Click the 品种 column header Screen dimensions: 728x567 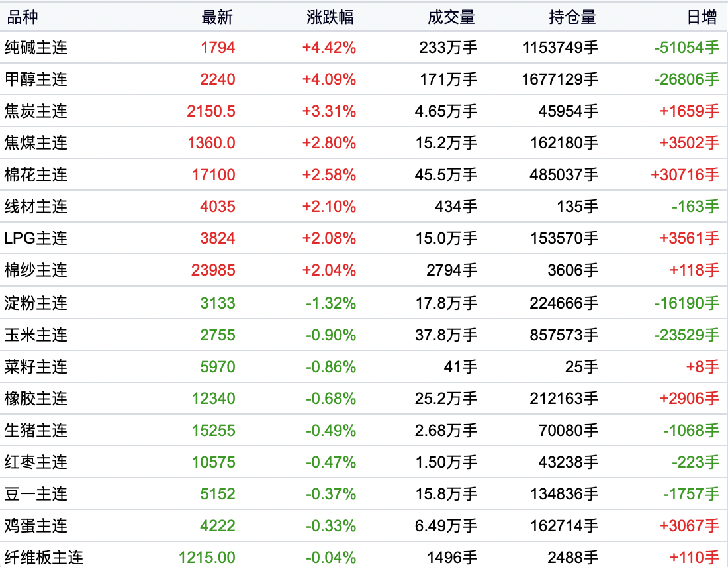[23, 17]
